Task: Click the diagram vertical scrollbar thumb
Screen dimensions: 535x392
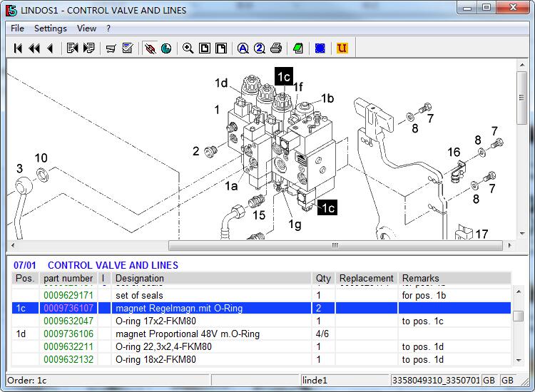Action: click(522, 98)
